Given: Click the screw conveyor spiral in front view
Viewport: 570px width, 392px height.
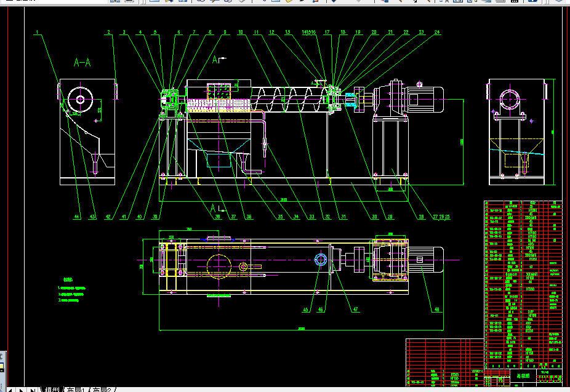Looking at the screenshot, I should click(x=289, y=99).
